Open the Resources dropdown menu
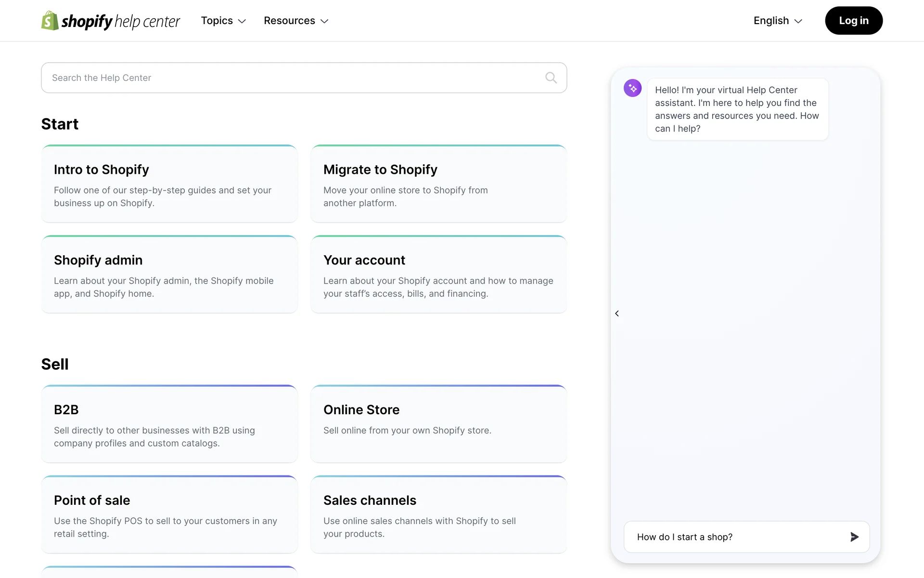The image size is (924, 578). coord(296,21)
